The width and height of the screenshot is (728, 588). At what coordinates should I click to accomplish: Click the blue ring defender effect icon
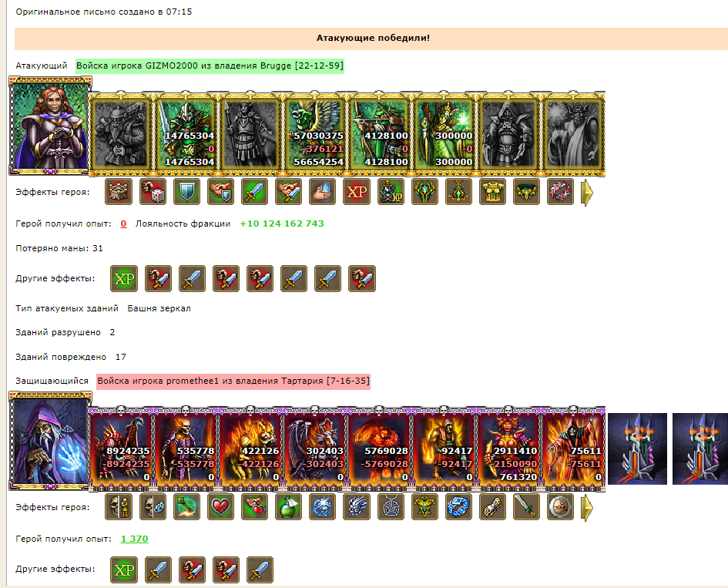click(458, 506)
